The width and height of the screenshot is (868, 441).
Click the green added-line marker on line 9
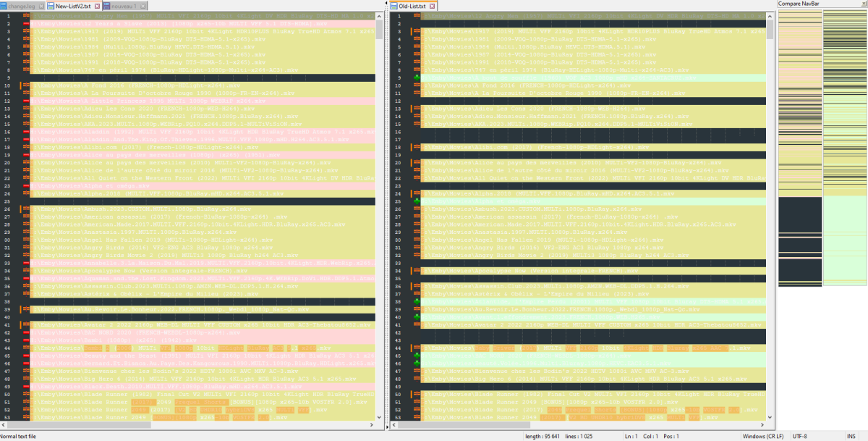[x=417, y=78]
